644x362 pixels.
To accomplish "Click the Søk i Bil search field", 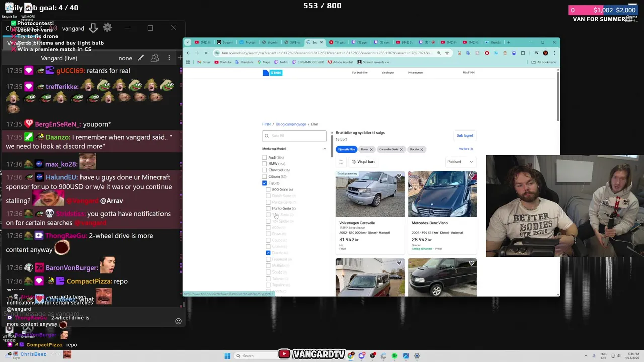I will [294, 136].
